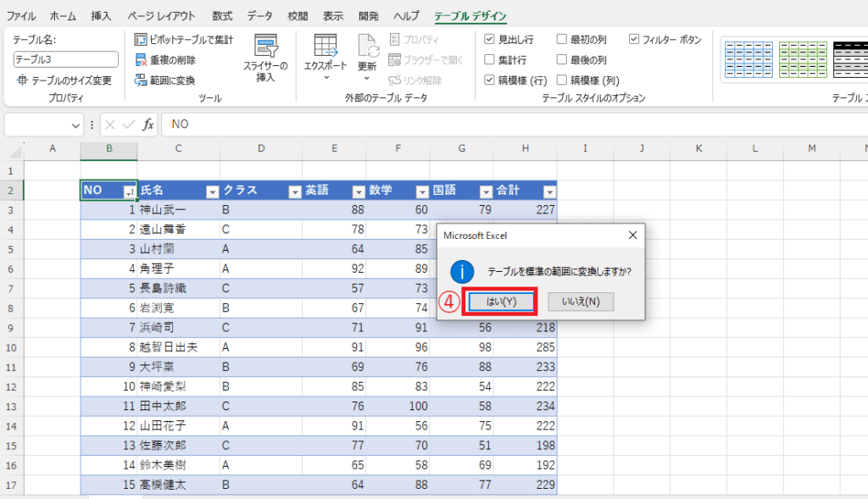Toggle the Header Row (見出し行) checkbox
The image size is (868, 499).
pos(489,39)
